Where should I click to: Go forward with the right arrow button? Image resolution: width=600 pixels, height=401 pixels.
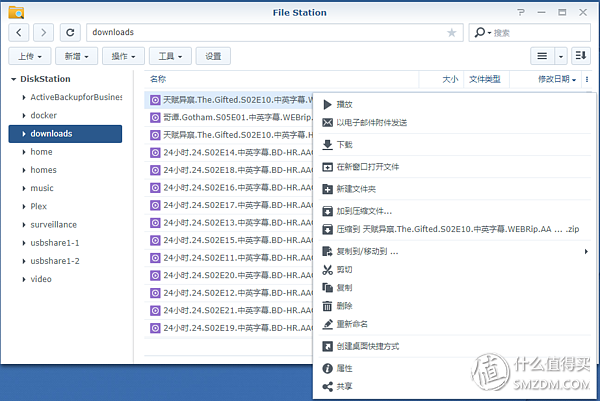tap(43, 33)
